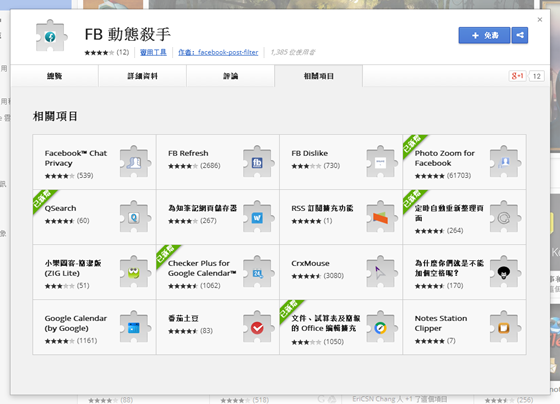Open the QSearch extension icon

135,217
